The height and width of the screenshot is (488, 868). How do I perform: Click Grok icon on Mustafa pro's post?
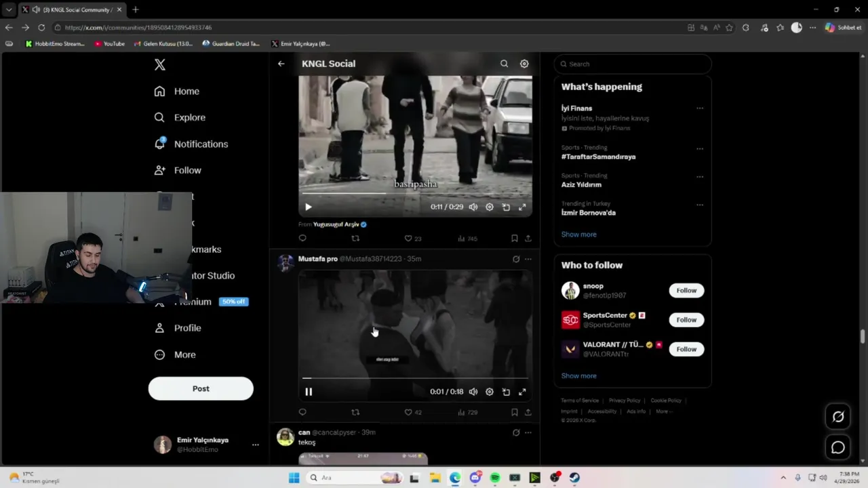(x=516, y=259)
